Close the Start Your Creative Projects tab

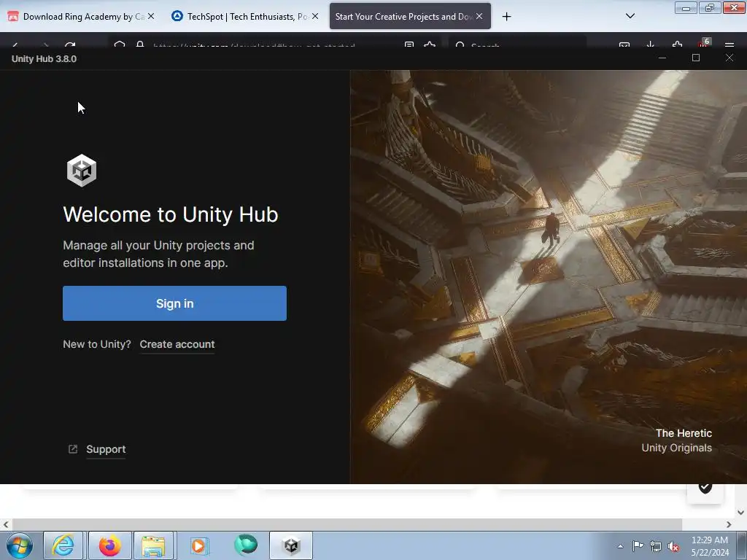click(x=479, y=16)
